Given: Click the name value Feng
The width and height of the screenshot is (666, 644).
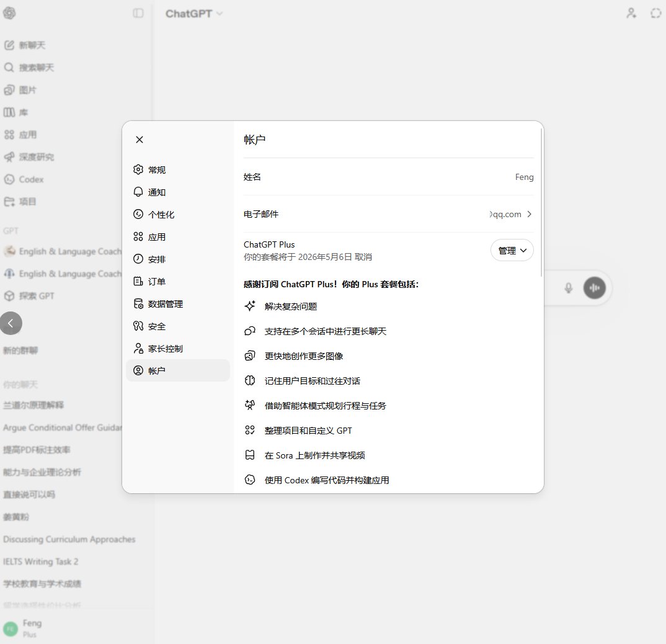Looking at the screenshot, I should 524,177.
